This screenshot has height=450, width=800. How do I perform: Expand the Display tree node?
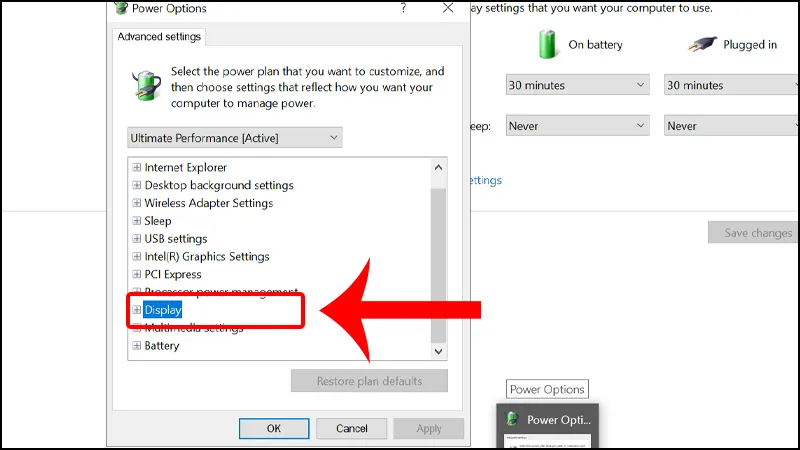[x=137, y=310]
